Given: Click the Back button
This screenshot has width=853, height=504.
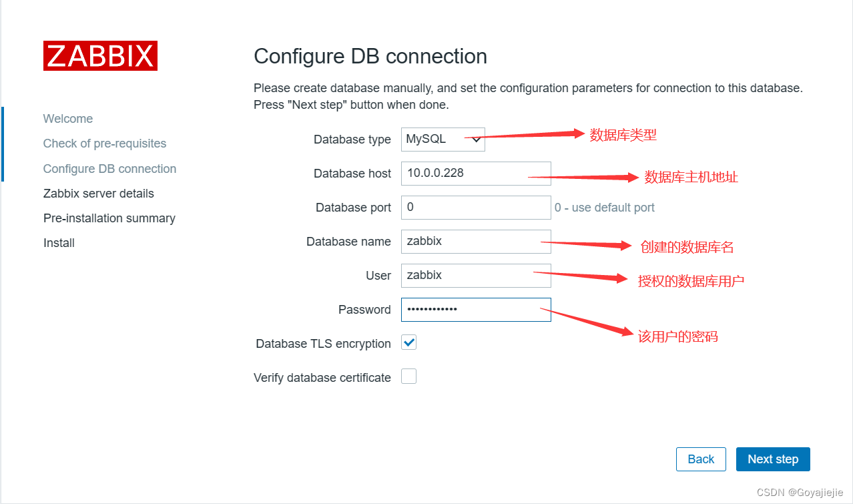Looking at the screenshot, I should pos(700,459).
